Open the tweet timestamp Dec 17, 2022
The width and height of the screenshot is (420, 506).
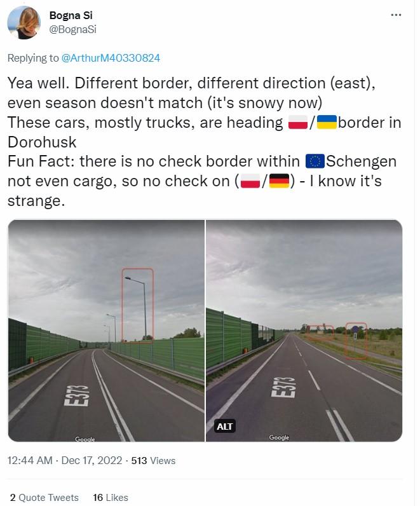click(x=65, y=460)
